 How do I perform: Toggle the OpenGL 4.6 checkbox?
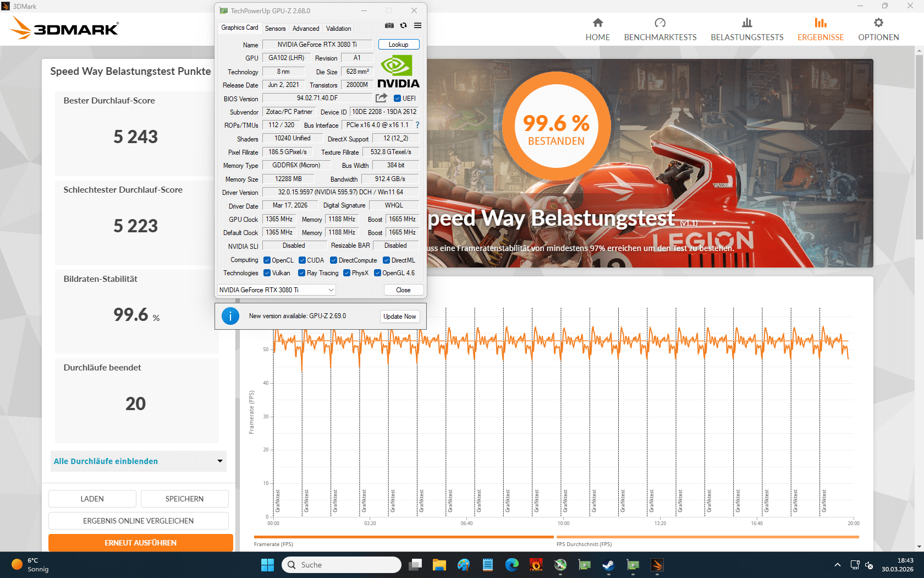click(x=377, y=273)
